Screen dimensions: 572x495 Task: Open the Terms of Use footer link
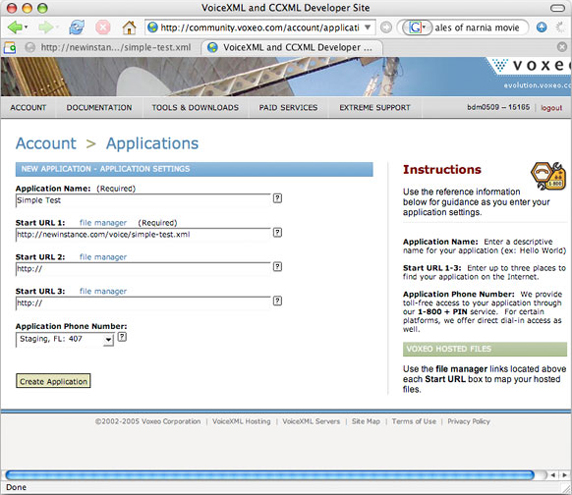414,421
